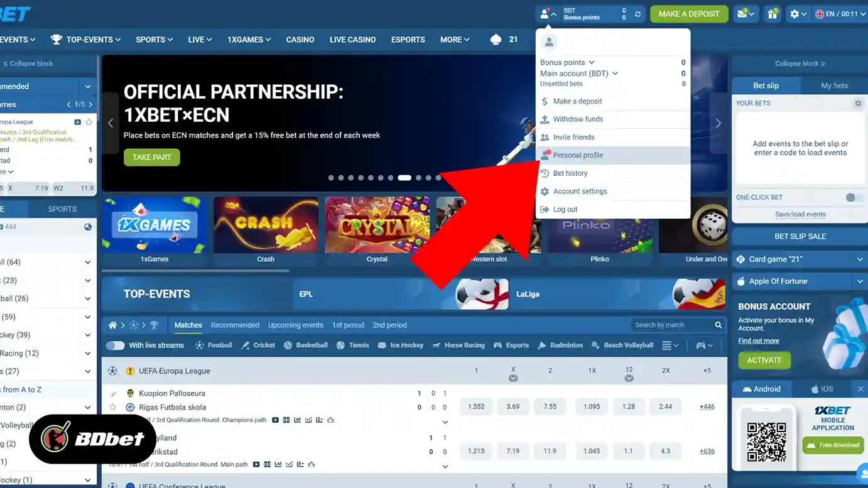Open the MORE navigation dropdown
868x488 pixels.
pos(455,40)
